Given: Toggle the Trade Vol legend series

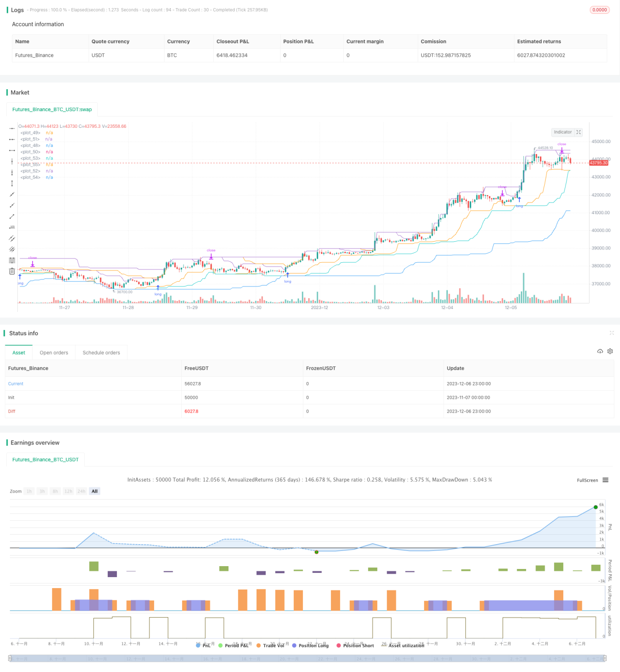Looking at the screenshot, I should tap(270, 645).
